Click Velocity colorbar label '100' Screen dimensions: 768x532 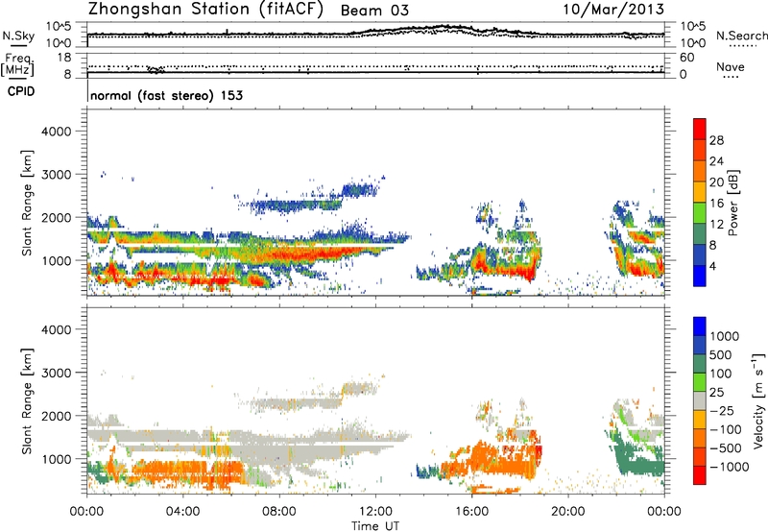[x=721, y=374]
